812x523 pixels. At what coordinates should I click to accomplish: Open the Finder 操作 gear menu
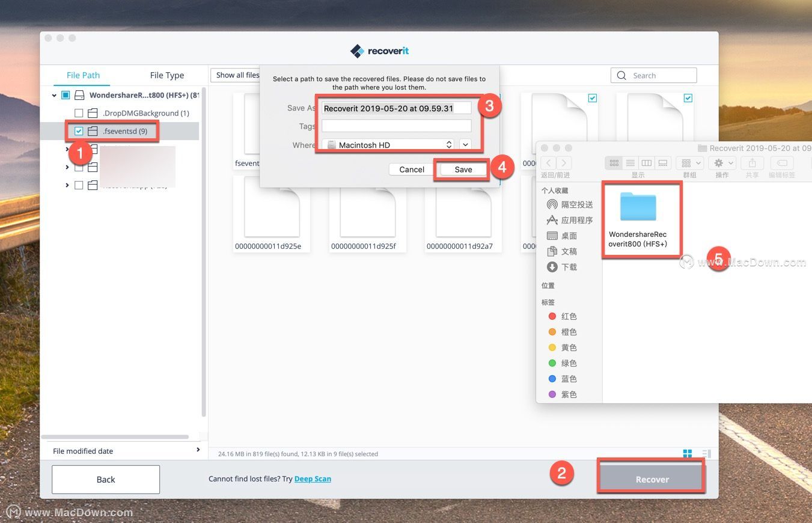722,163
